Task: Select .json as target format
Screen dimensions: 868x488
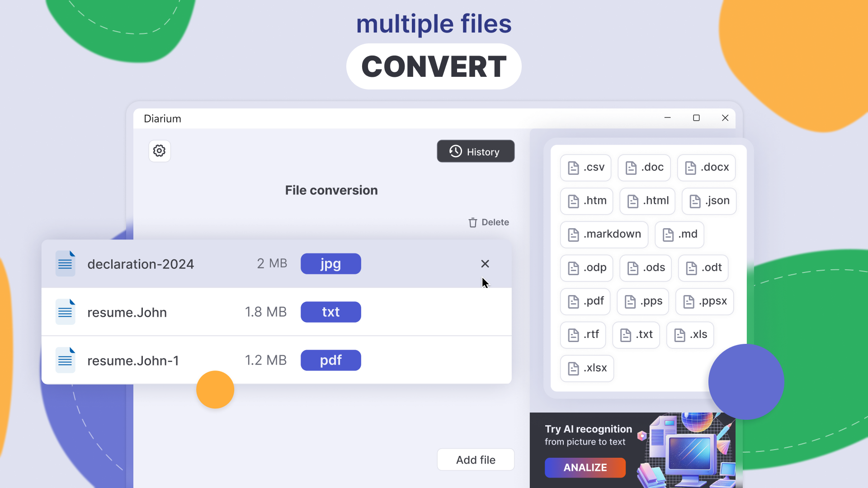Action: (x=709, y=201)
